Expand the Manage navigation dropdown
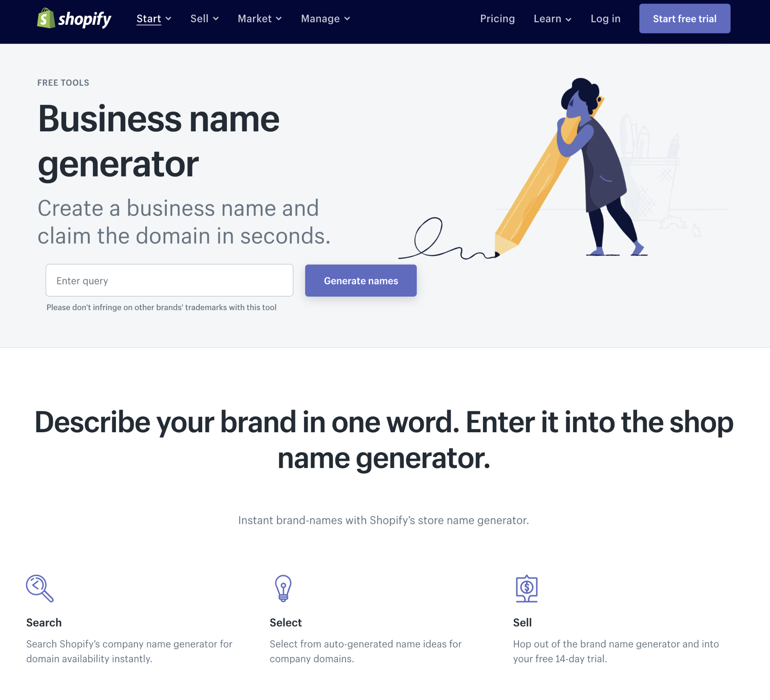Screen dimensions: 770x700 pos(325,18)
